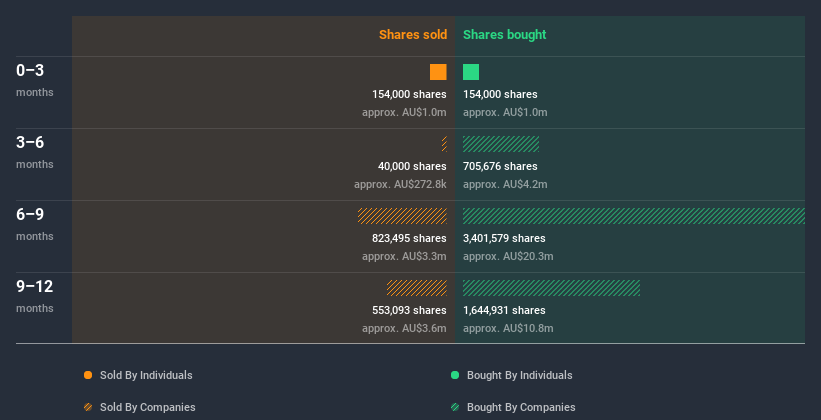
Task: Click the green square in 0–3 months row
Action: (x=471, y=72)
